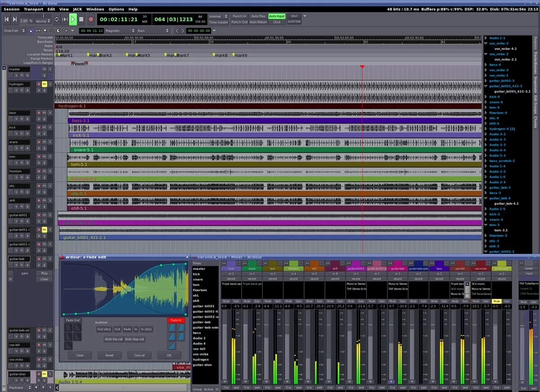Image resolution: width=540 pixels, height=392 pixels.
Task: Select the grab/object mouse mode tool
Action: pos(31,31)
